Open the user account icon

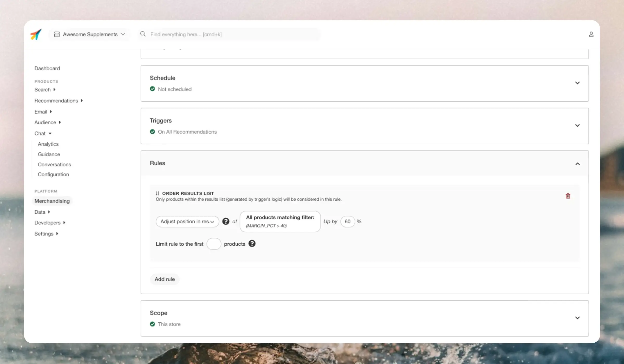pyautogui.click(x=591, y=34)
